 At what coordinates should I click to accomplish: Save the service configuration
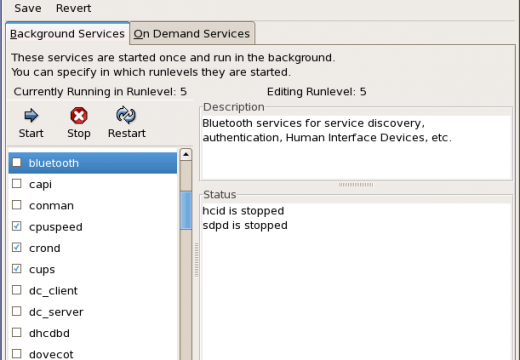28,8
